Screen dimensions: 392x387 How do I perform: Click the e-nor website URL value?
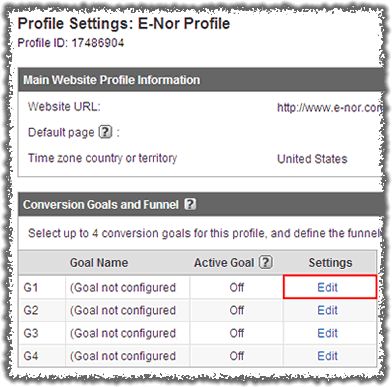[x=329, y=108]
